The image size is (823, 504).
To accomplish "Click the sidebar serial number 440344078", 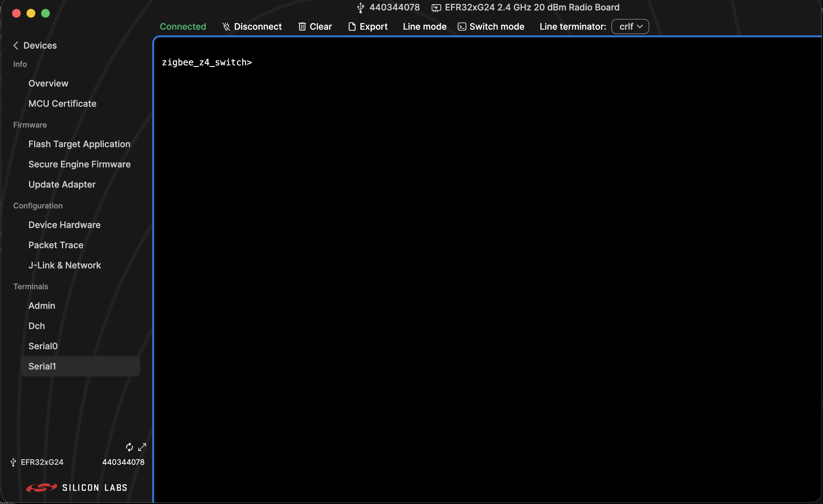I will click(123, 462).
